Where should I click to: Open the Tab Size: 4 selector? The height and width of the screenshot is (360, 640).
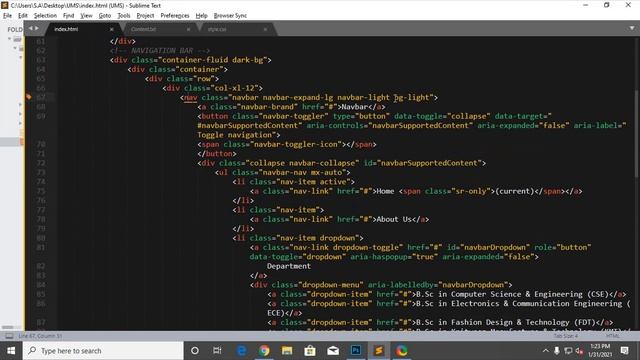(565, 336)
